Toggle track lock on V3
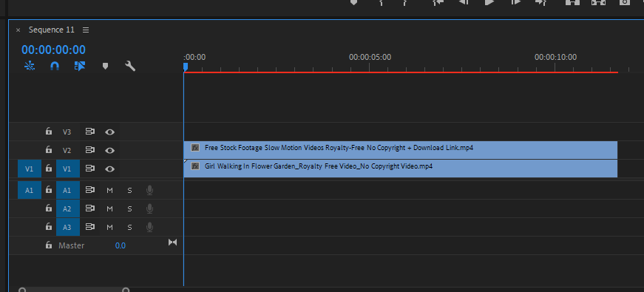This screenshot has height=292, width=644. [49, 132]
